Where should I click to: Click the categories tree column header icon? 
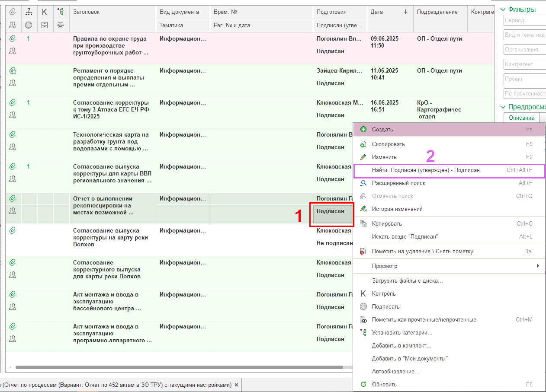point(61,12)
